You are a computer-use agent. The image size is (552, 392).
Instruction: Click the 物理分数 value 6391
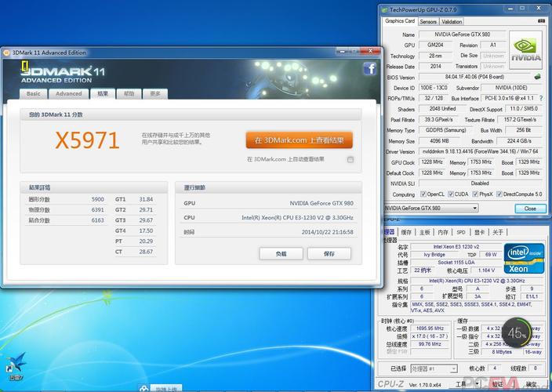[x=97, y=210]
